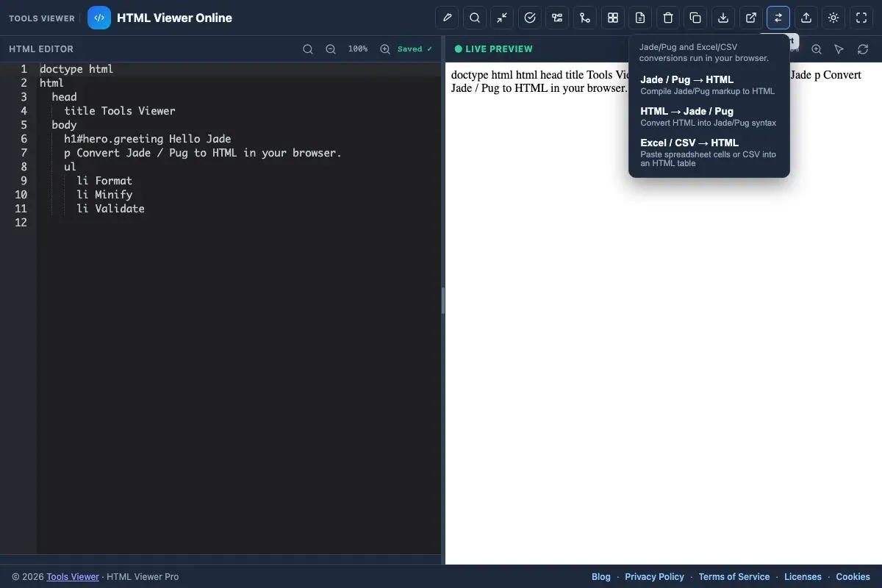This screenshot has width=882, height=588.
Task: Click the validate checkmark circle icon
Action: tap(530, 18)
